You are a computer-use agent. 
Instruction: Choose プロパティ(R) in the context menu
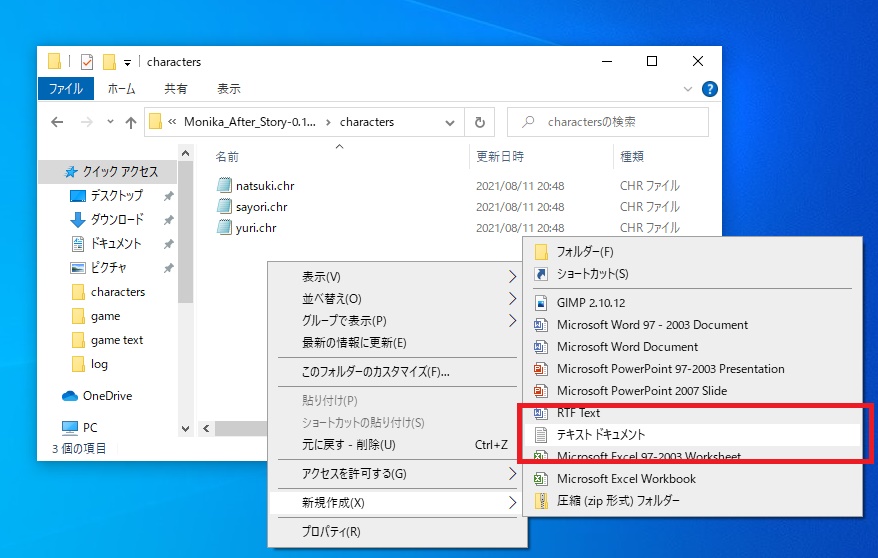(398, 532)
